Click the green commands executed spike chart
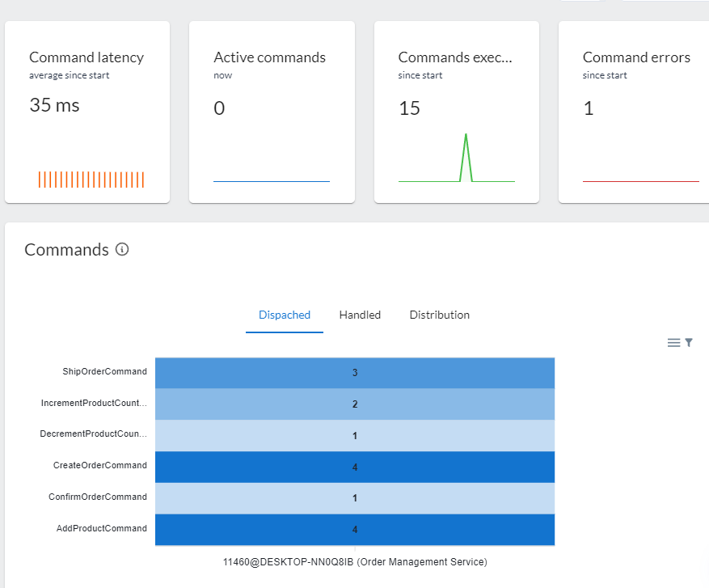The width and height of the screenshot is (709, 588). point(457,158)
